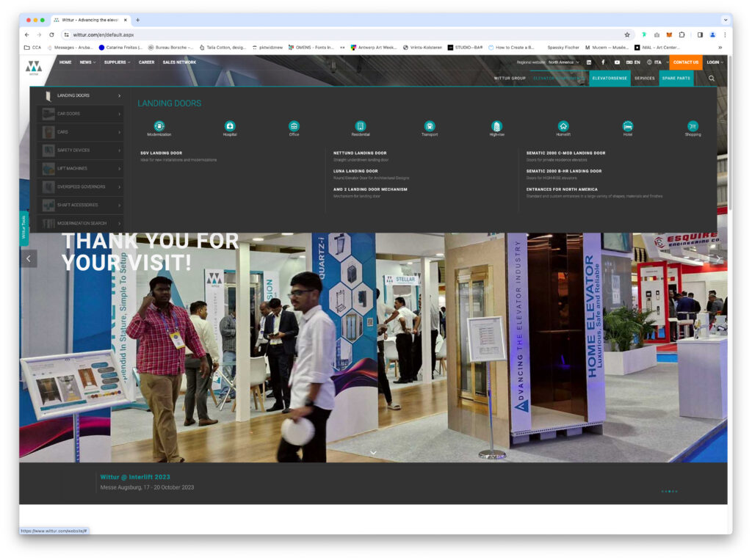Click the Hotel bed icon
This screenshot has height=560, width=752.
pyautogui.click(x=627, y=126)
